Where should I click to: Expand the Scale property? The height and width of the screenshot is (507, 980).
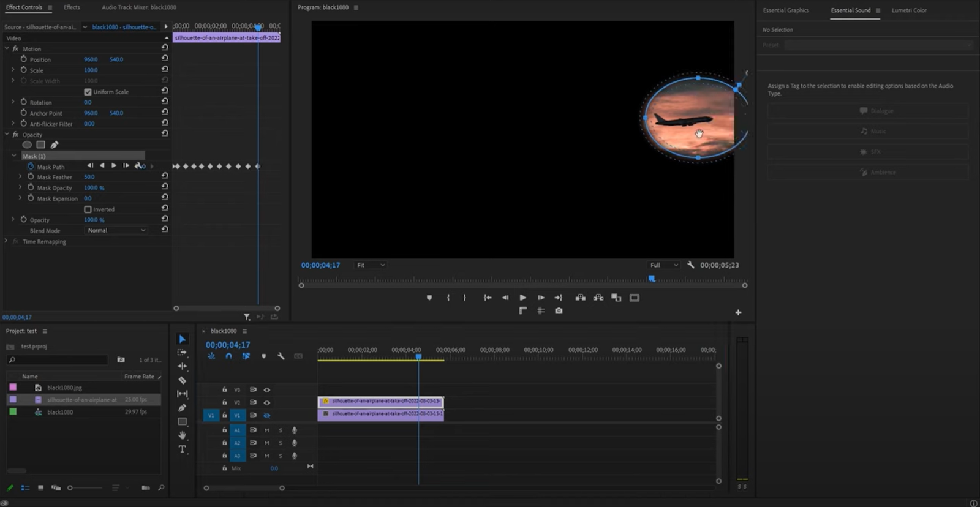pyautogui.click(x=13, y=70)
